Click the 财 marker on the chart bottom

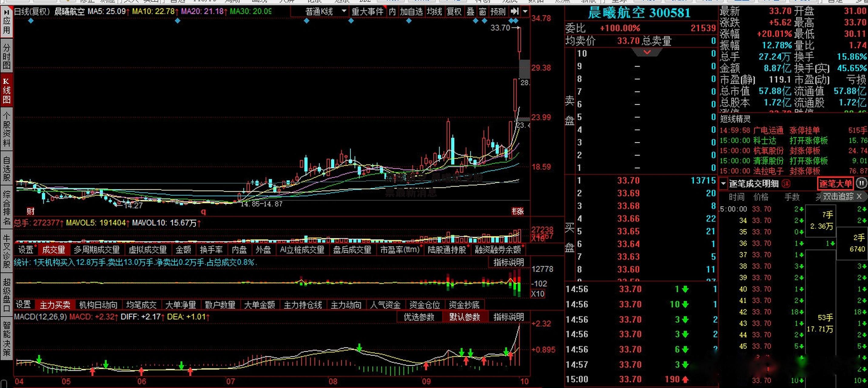pyautogui.click(x=31, y=211)
